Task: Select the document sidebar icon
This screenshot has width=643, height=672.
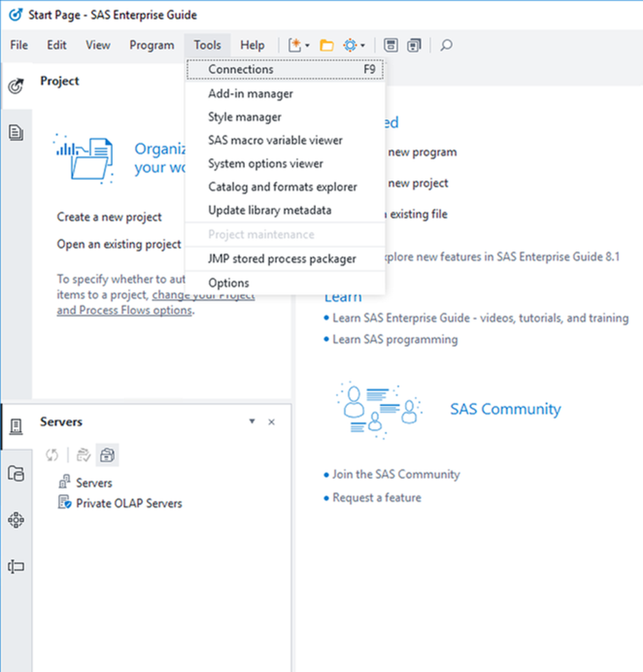Action: [16, 133]
